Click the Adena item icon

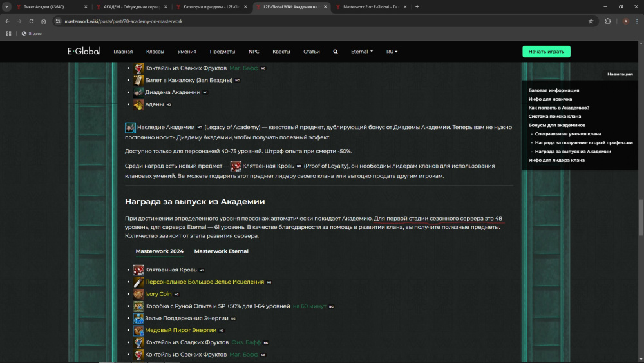139,104
